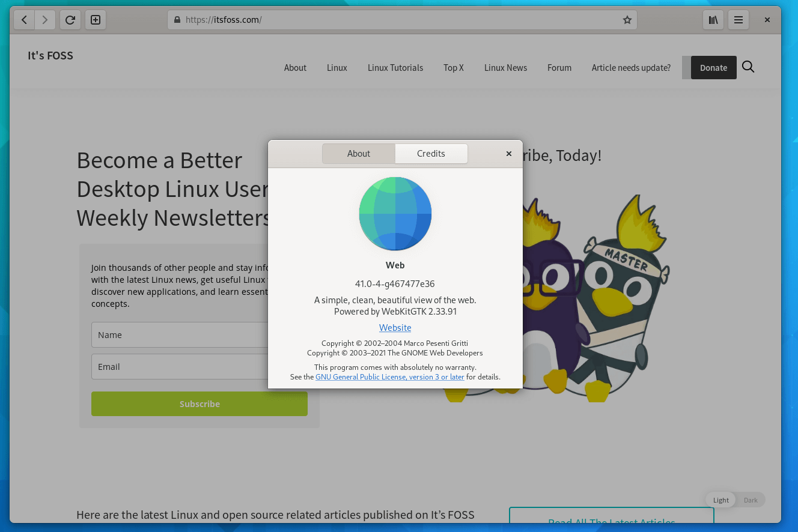The height and width of the screenshot is (532, 798).
Task: Bookmark this page with the star icon
Action: coord(627,20)
